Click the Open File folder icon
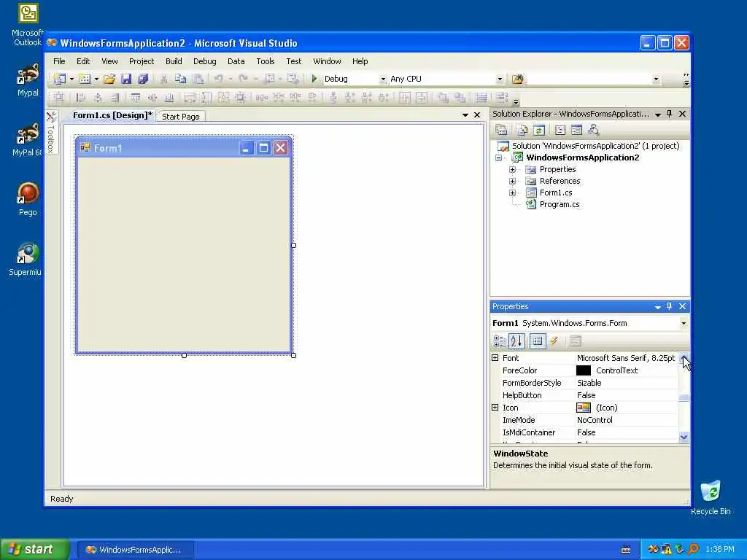Screen dimensions: 747x560 (109, 79)
